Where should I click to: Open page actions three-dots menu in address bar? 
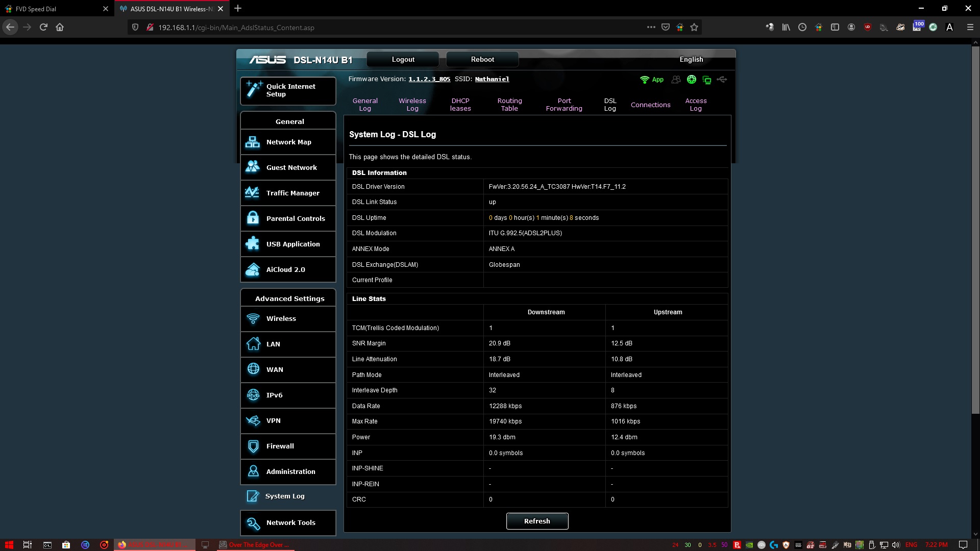[651, 28]
